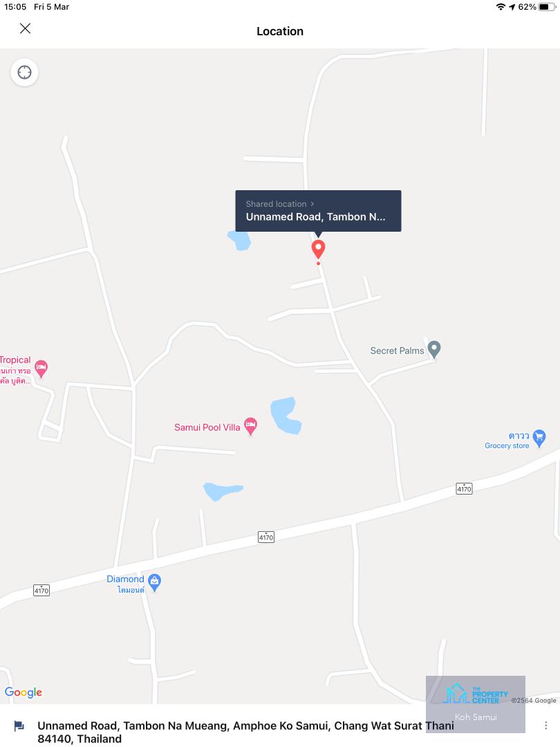Close the Location screen with the X
This screenshot has height=747, width=560.
(26, 28)
